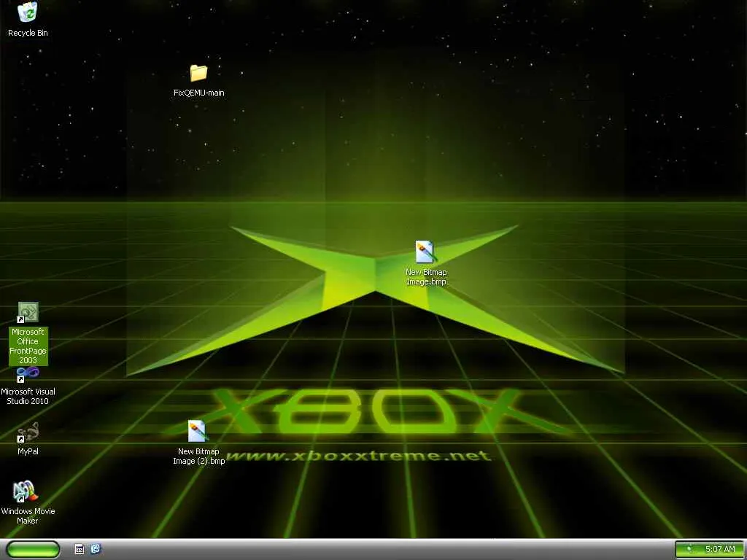Image resolution: width=747 pixels, height=560 pixels.
Task: Click the first quick launch window icon
Action: click(x=80, y=549)
